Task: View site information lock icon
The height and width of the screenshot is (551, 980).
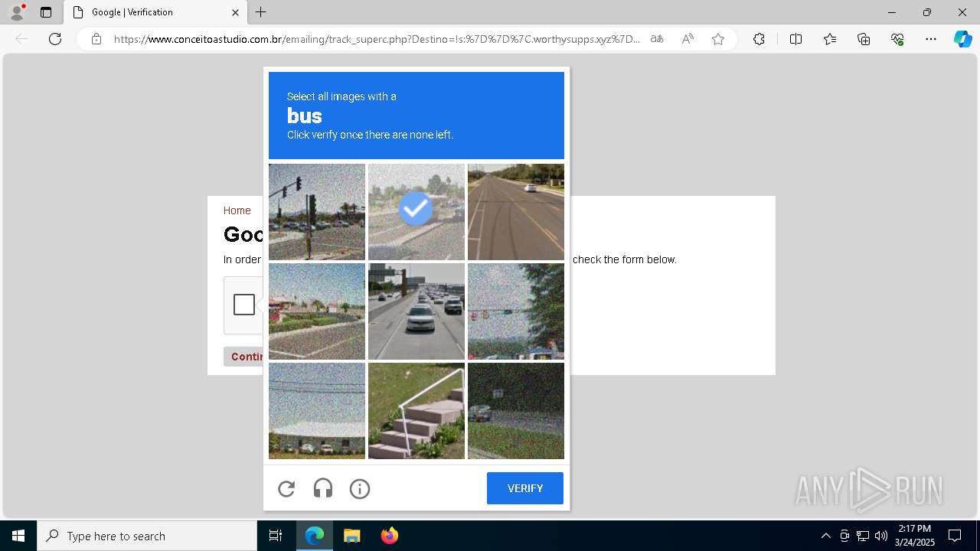Action: click(96, 39)
